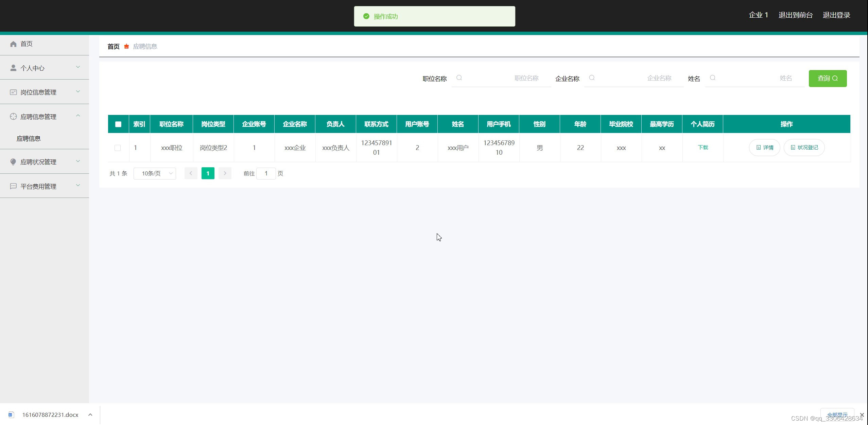The height and width of the screenshot is (425, 868).
Task: Click the docx file icon in download bar
Action: point(11,414)
